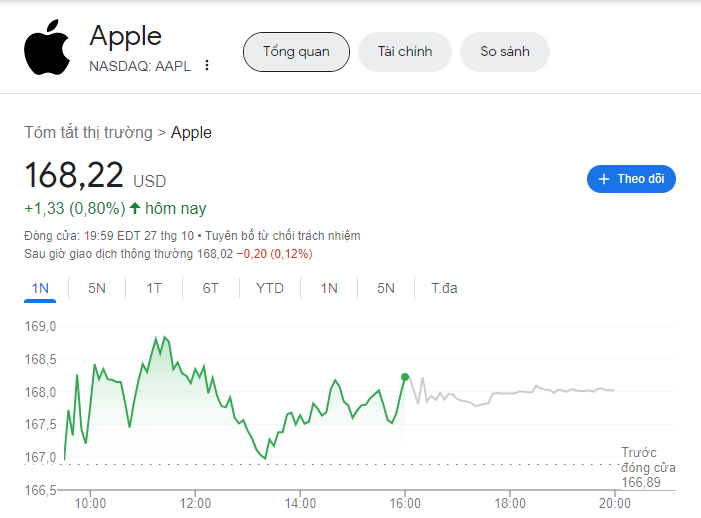This screenshot has width=701, height=518.
Task: Open the So sánh tab
Action: [x=504, y=52]
